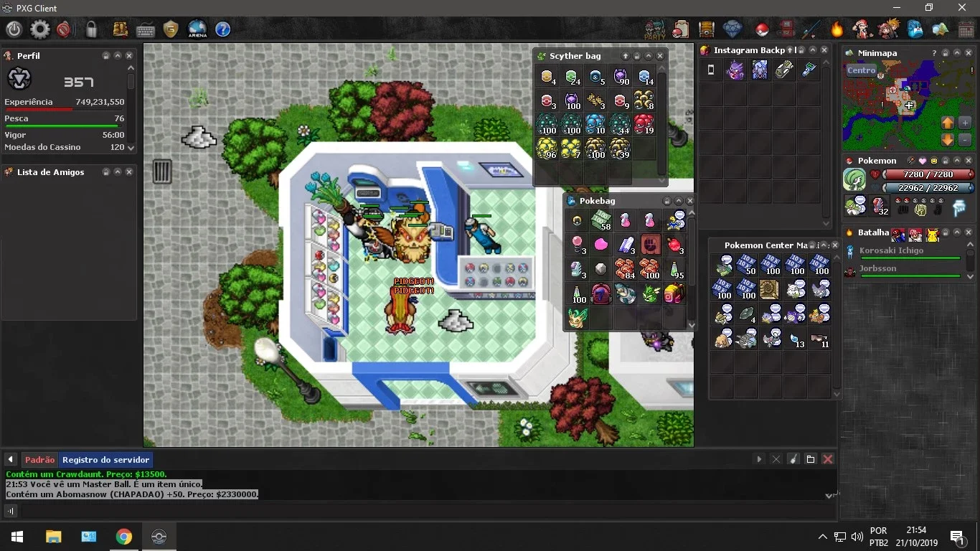Open Windows Start menu

[17, 537]
